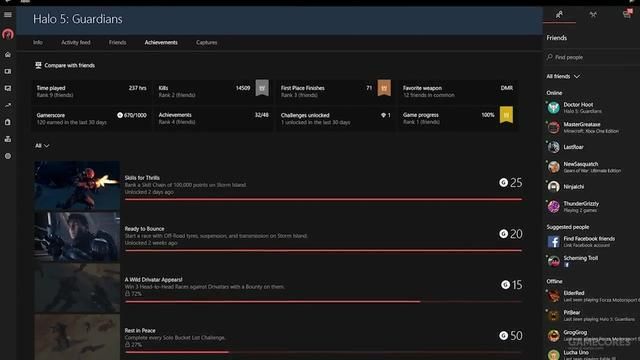Screen dimensions: 640x360
Task: Click the search magnifier next to Find people
Action: point(550,57)
